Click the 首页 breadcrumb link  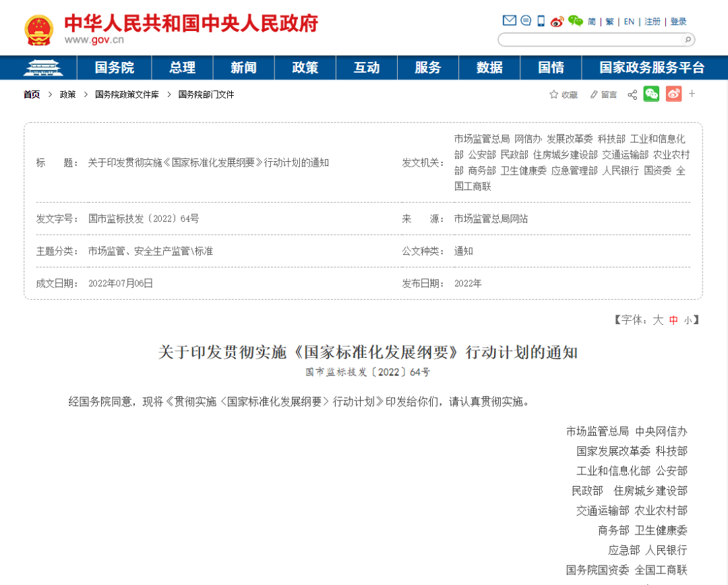click(30, 94)
